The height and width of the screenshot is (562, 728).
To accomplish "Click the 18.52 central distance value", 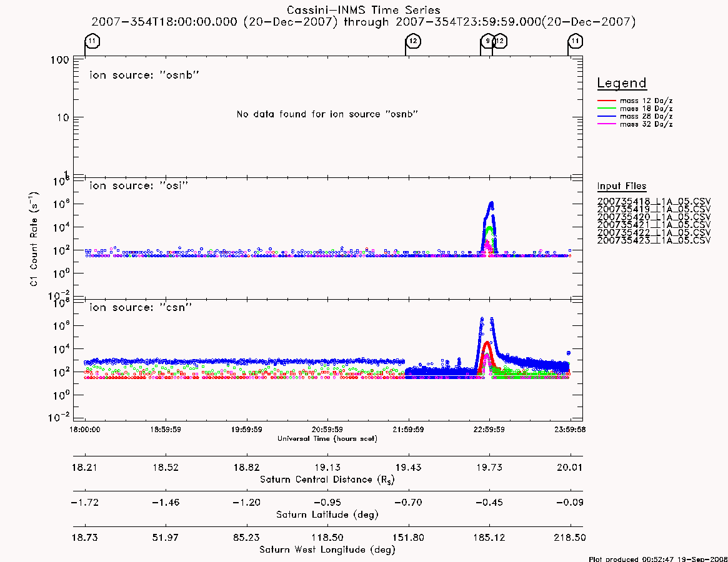I will [x=166, y=467].
